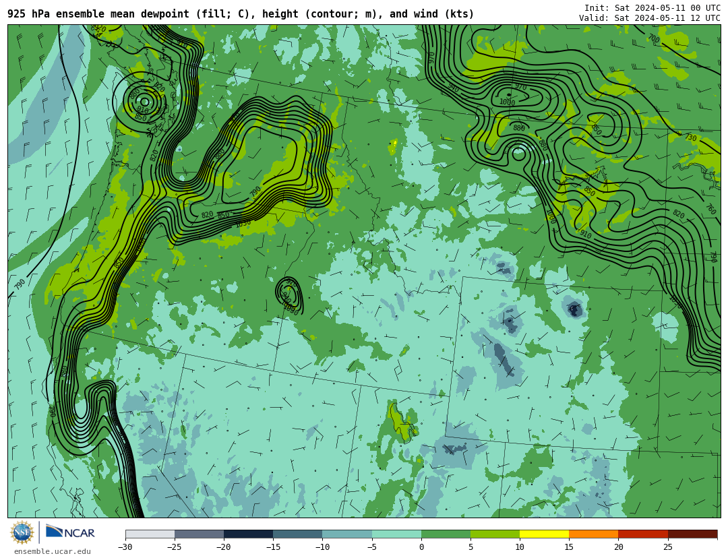The width and height of the screenshot is (728, 560).
Task: Click the '760' height contour label
Action: point(711,209)
